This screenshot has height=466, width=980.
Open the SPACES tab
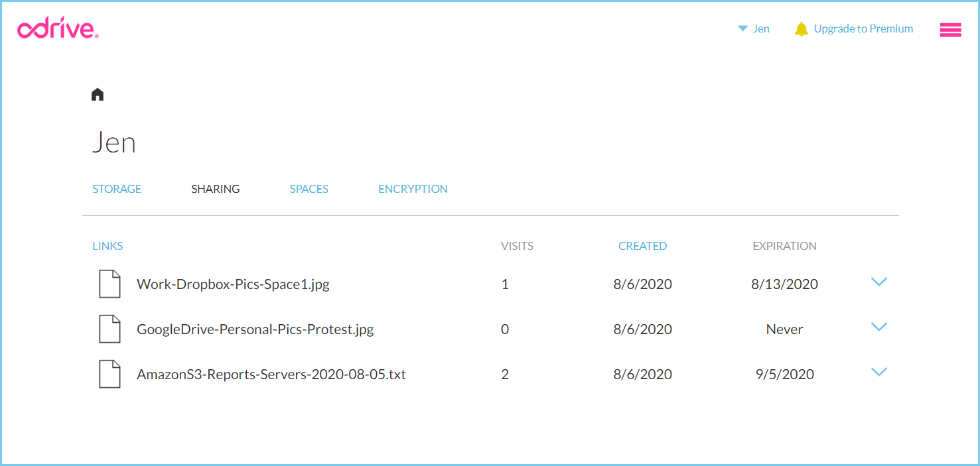(x=309, y=189)
